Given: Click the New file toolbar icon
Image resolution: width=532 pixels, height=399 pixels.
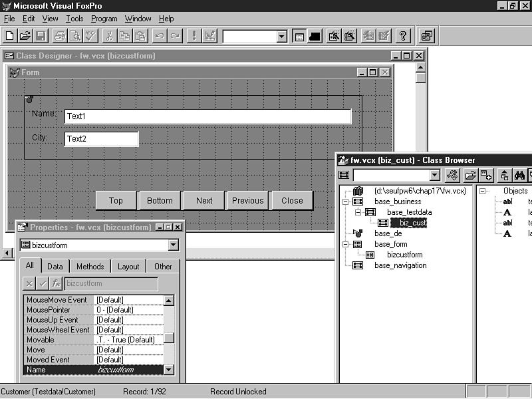Looking at the screenshot, I should (10, 36).
